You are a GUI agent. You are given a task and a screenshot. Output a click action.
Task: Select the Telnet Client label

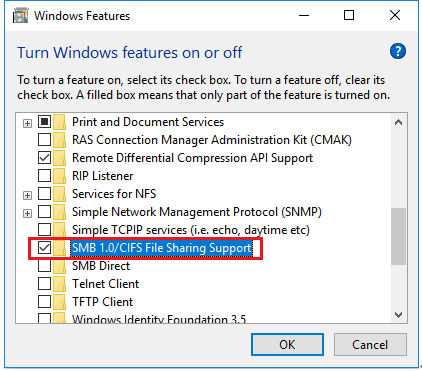pyautogui.click(x=106, y=284)
